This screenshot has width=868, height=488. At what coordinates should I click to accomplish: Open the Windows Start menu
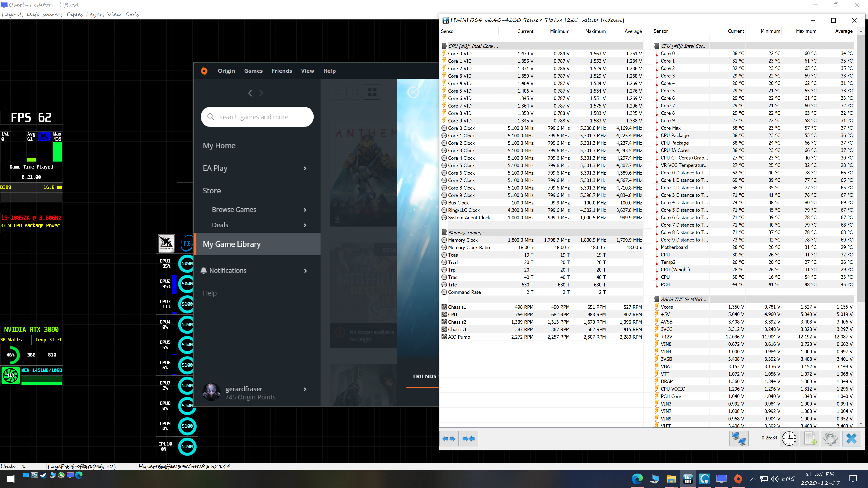pos(11,479)
